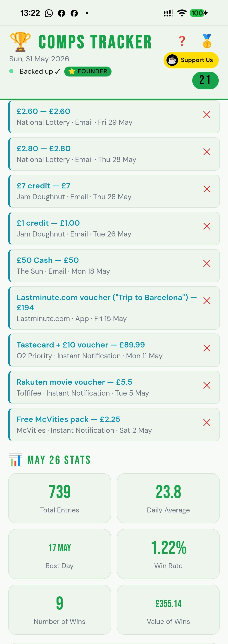The image size is (228, 644).
Task: Tap the green 21 counter badge
Action: pyautogui.click(x=205, y=81)
